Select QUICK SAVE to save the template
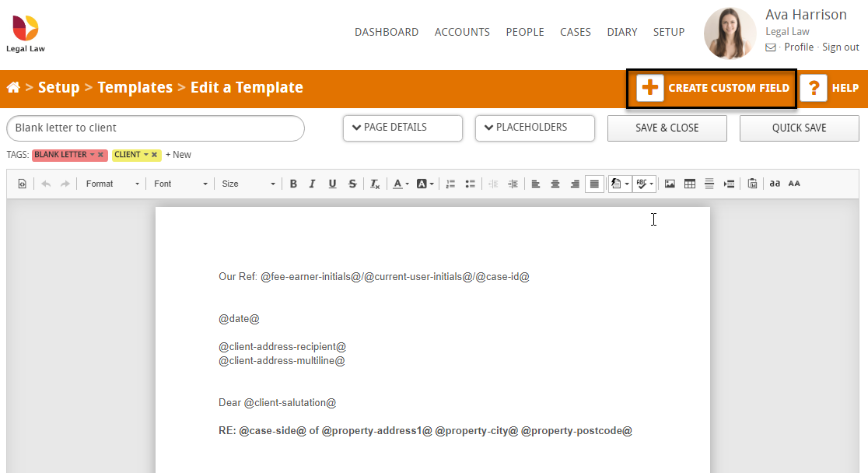The width and height of the screenshot is (868, 473). (x=799, y=128)
